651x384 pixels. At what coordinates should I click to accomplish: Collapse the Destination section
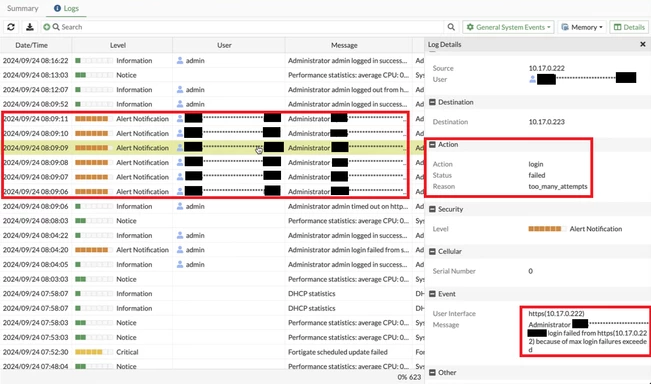coord(432,102)
